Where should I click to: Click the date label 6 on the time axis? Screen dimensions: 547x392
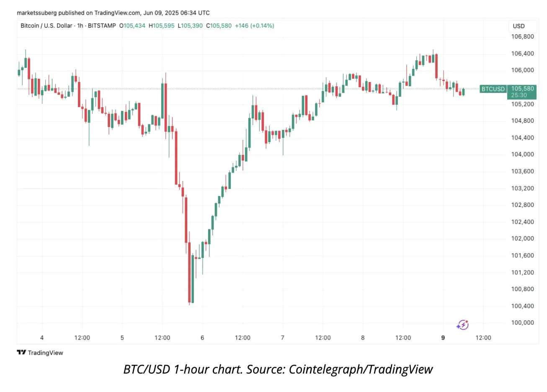click(x=202, y=338)
